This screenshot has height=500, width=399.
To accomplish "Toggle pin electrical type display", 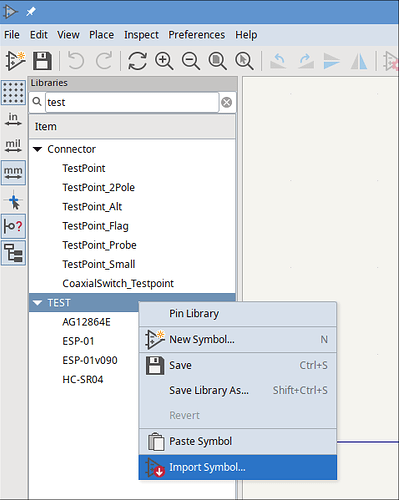I will coord(13,226).
